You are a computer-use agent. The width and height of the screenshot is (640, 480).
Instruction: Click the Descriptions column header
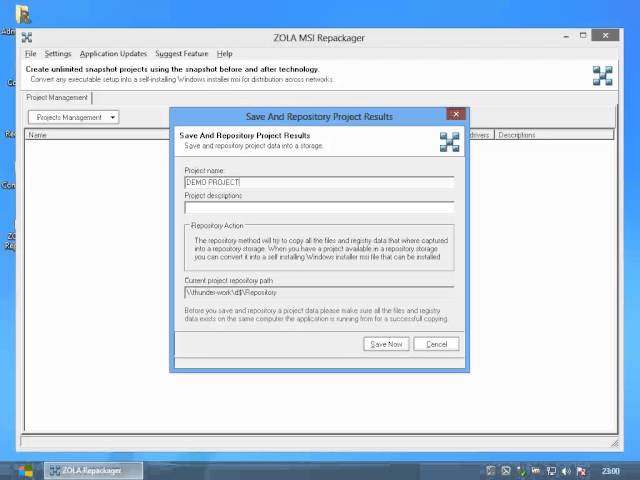(x=554, y=135)
